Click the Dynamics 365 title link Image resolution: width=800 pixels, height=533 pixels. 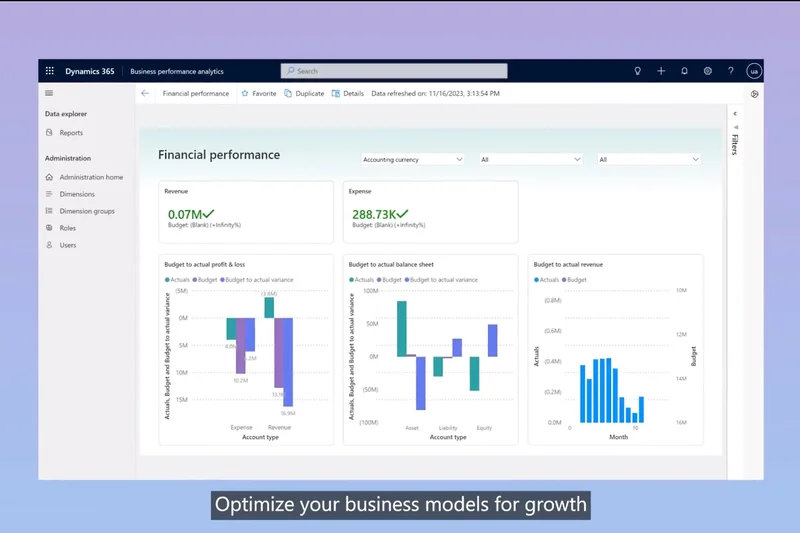[x=90, y=71]
